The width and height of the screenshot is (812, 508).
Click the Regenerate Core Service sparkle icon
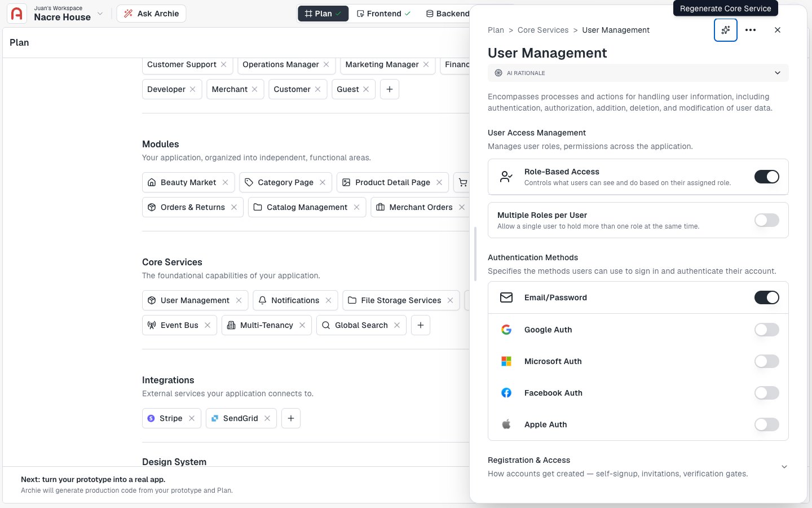pos(726,30)
